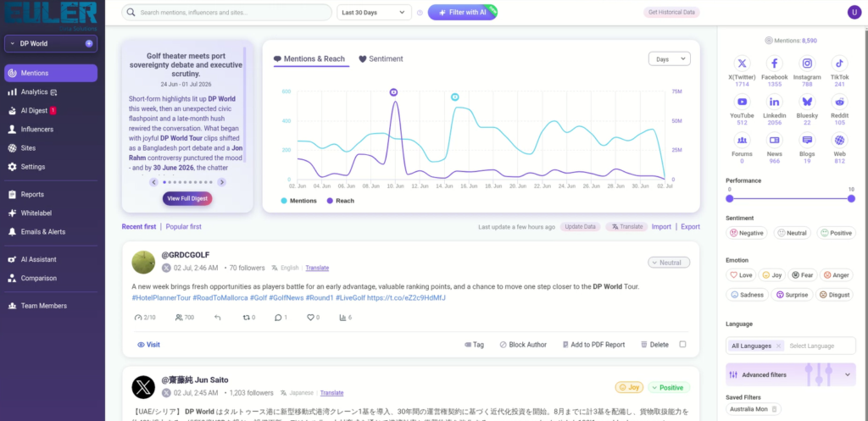Screen dimensions: 868x421
Task: Switch to the Mentions & Reach tab
Action: tap(309, 58)
